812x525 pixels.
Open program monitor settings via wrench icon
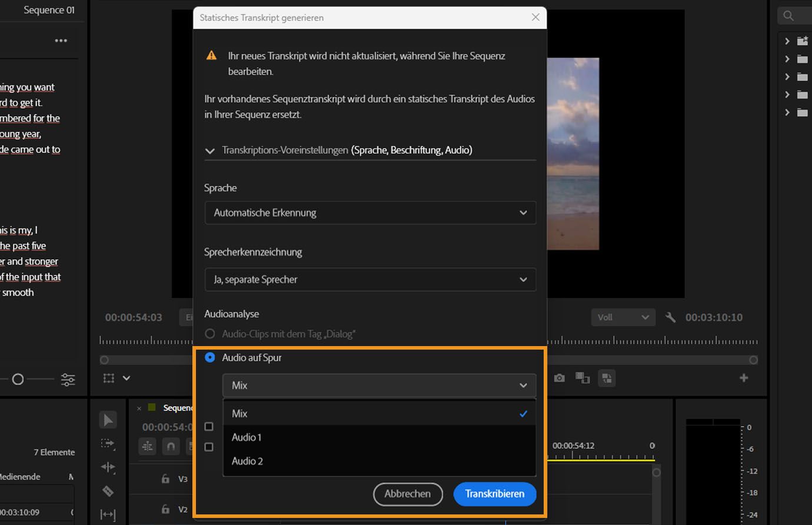tap(670, 317)
